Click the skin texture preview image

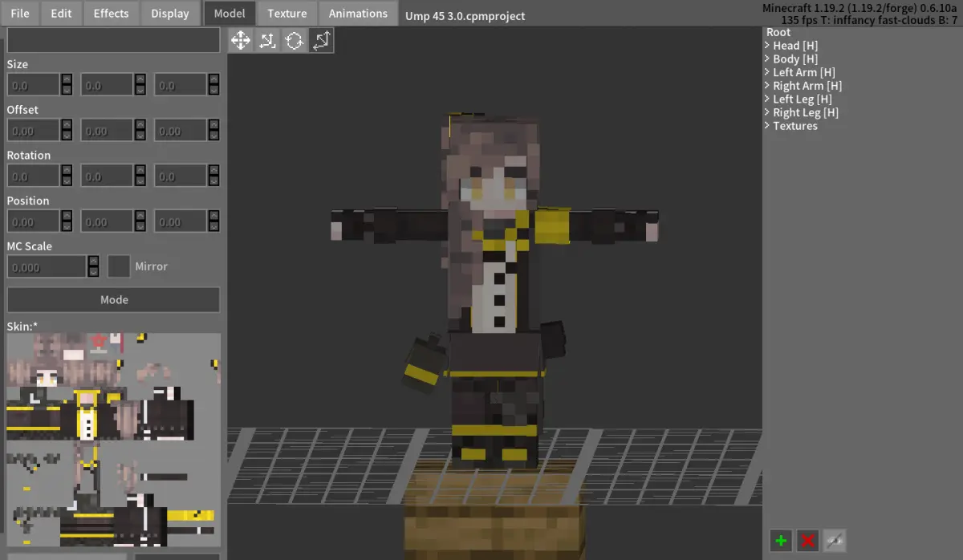click(113, 440)
